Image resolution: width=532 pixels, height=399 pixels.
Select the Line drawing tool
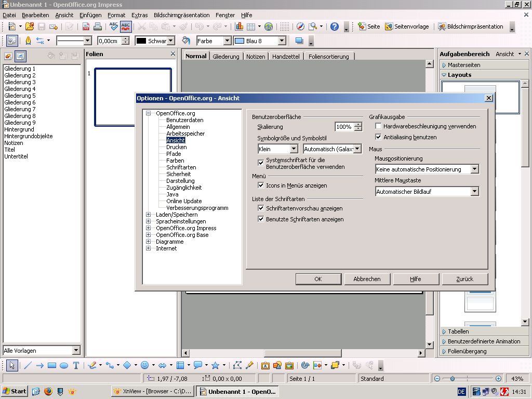click(x=28, y=365)
